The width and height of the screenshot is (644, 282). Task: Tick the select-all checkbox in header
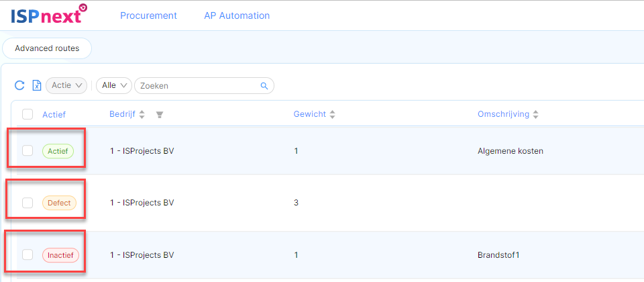[x=28, y=114]
